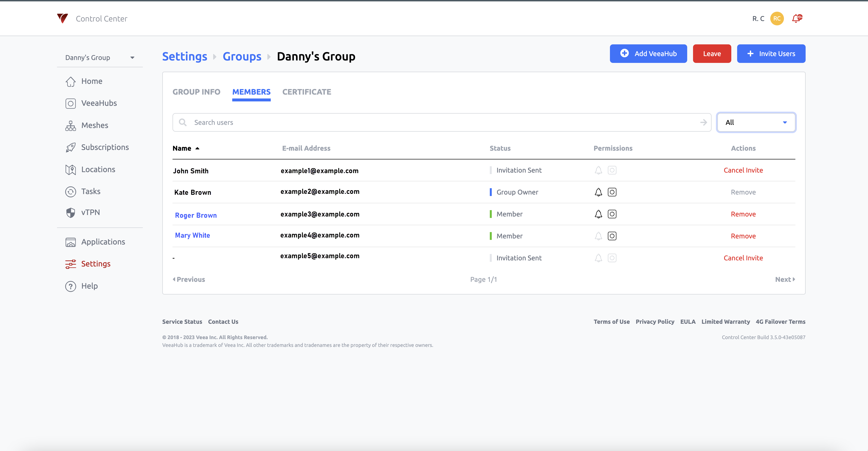Click the Meshes network icon

point(70,125)
